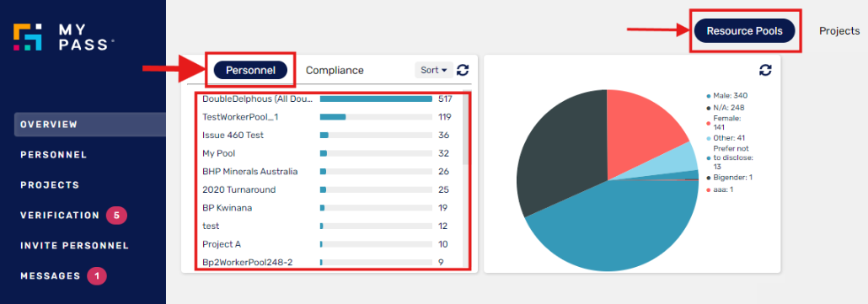Viewport: 868px width, 304px height.
Task: Select the Projects tab at top
Action: pos(839,31)
